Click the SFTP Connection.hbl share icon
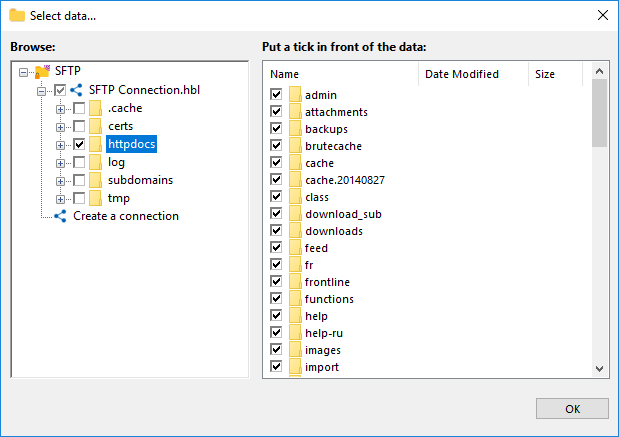This screenshot has height=437, width=619. pyautogui.click(x=76, y=90)
